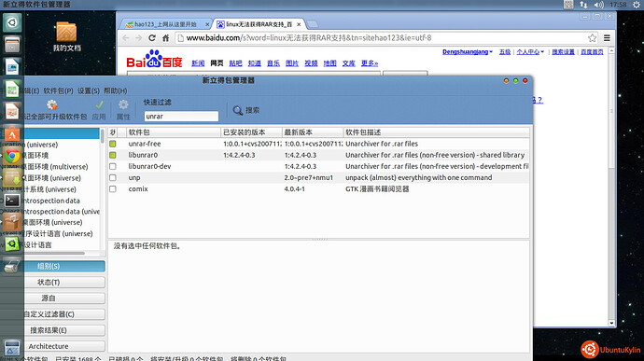Mark the unp package checkbox
This screenshot has width=644, height=361.
click(x=113, y=178)
